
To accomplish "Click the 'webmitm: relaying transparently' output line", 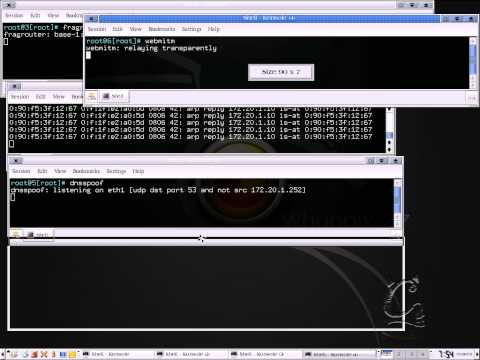I will coord(151,48).
